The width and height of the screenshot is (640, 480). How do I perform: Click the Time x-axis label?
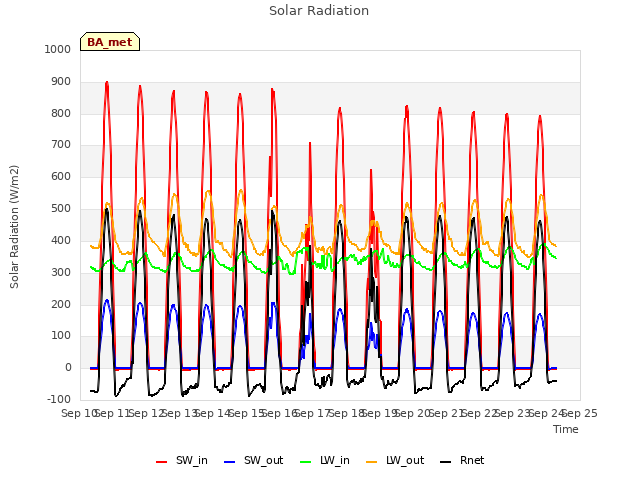pyautogui.click(x=566, y=429)
